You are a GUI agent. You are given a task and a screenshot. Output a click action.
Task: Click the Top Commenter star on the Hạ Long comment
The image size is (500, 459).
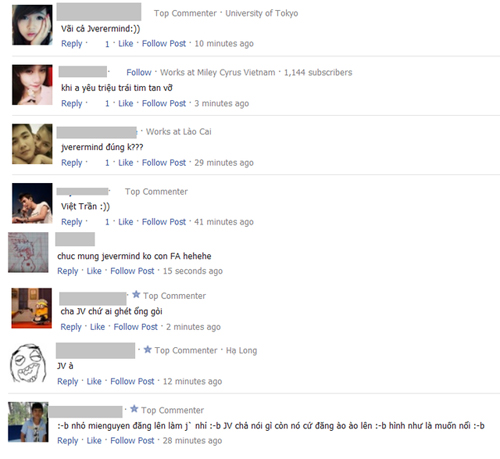tap(148, 350)
